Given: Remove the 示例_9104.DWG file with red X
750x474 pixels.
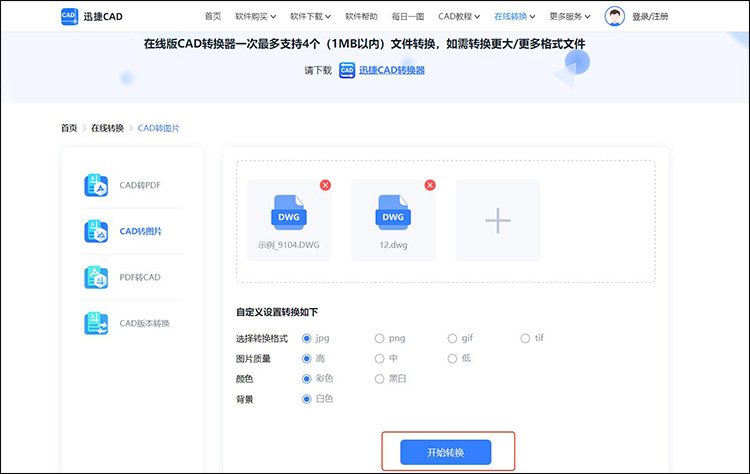Looking at the screenshot, I should (x=325, y=185).
